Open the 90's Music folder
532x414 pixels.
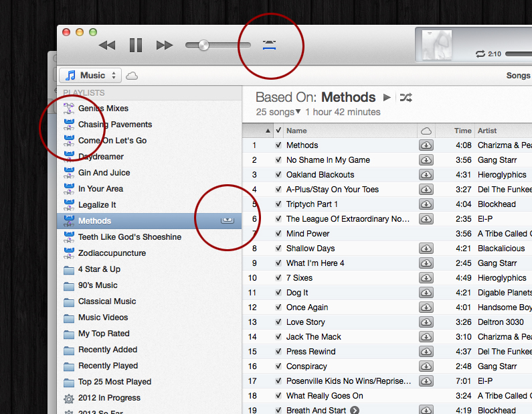[x=149, y=285]
